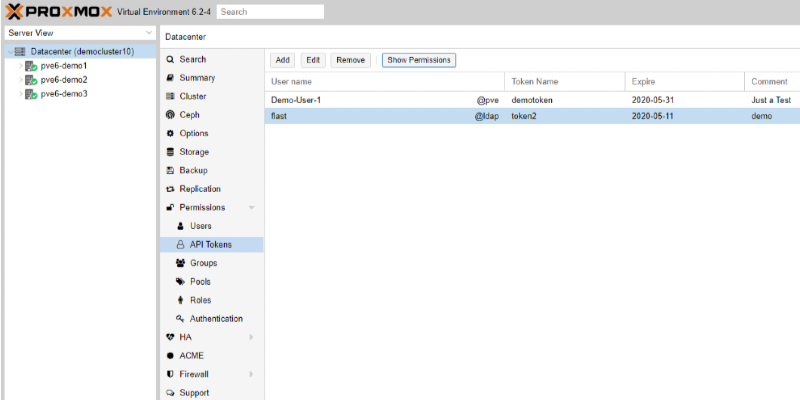Click the Proxmox logo icon
The image size is (800, 400).
(15, 12)
